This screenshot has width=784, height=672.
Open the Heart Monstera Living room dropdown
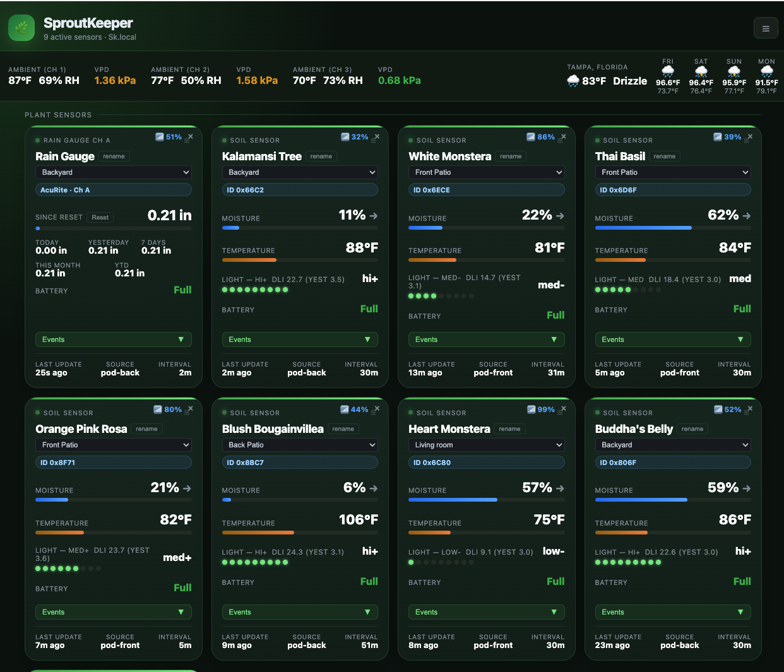pyautogui.click(x=487, y=445)
